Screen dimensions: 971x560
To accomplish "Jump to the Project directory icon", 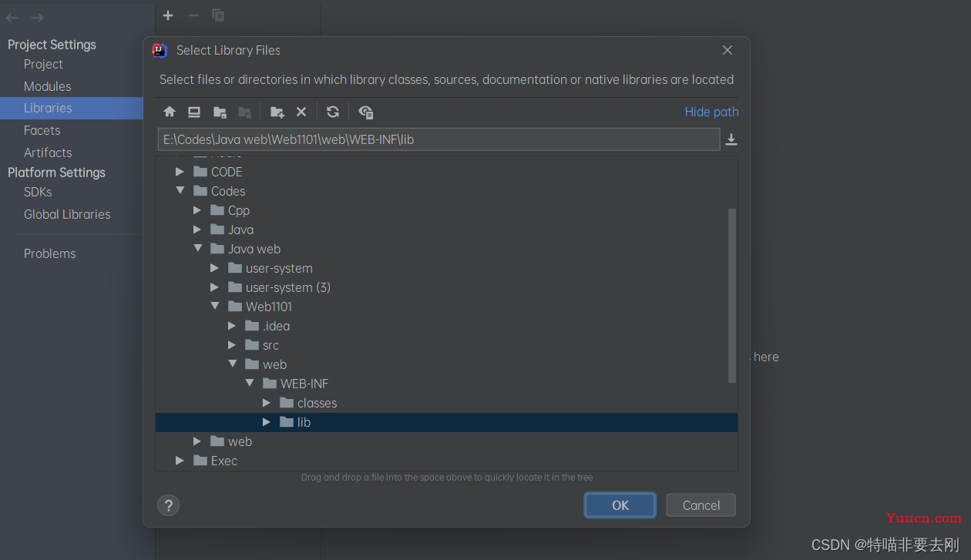I will click(220, 112).
